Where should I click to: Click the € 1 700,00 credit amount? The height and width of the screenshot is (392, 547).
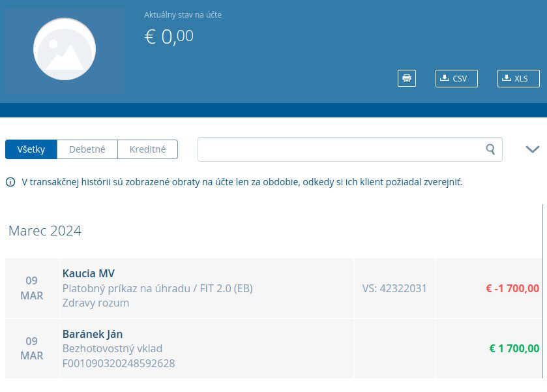tap(514, 348)
